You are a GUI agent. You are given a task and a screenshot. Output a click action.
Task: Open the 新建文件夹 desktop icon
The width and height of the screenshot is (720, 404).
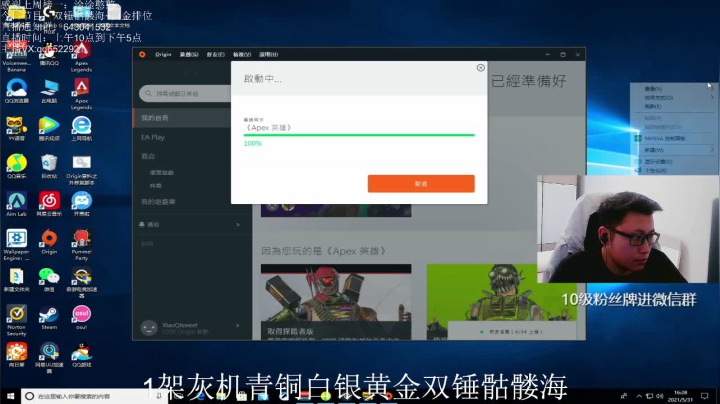click(17, 280)
